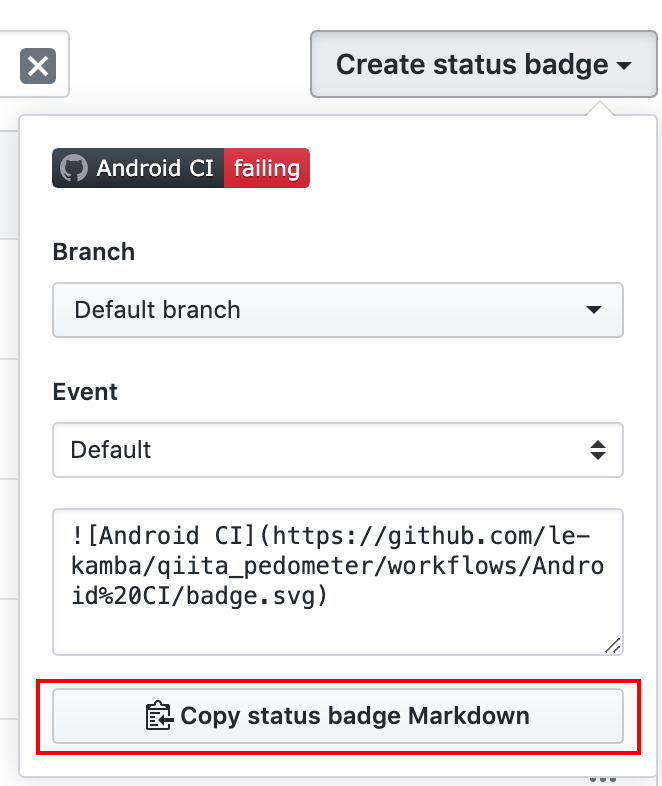The width and height of the screenshot is (662, 786).
Task: Click the Default branch dropdown arrow
Action: (x=594, y=310)
